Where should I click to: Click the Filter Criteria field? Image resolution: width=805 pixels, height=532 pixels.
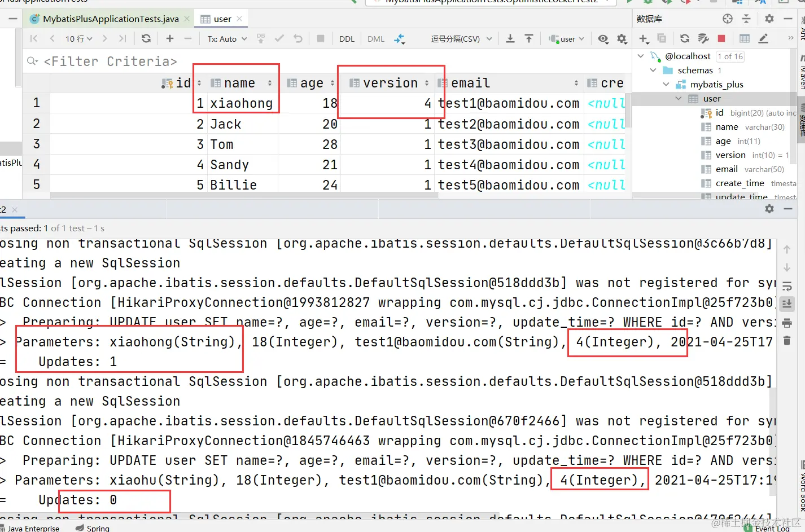click(x=327, y=61)
